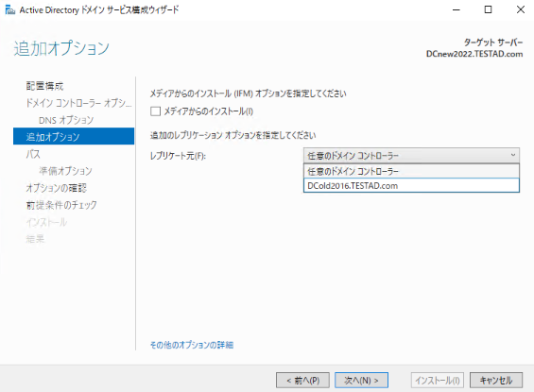Jump to 前提条件のチェック step
534x392 pixels.
point(61,205)
